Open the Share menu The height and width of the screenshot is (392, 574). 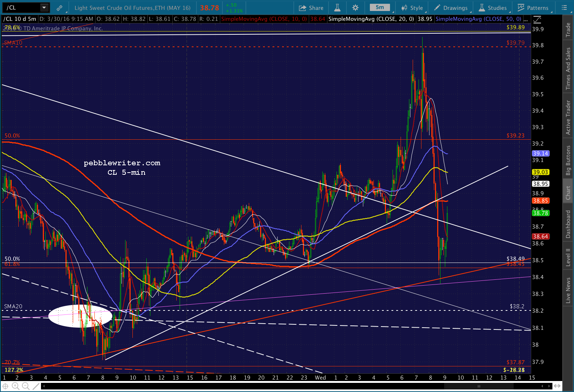(x=311, y=8)
